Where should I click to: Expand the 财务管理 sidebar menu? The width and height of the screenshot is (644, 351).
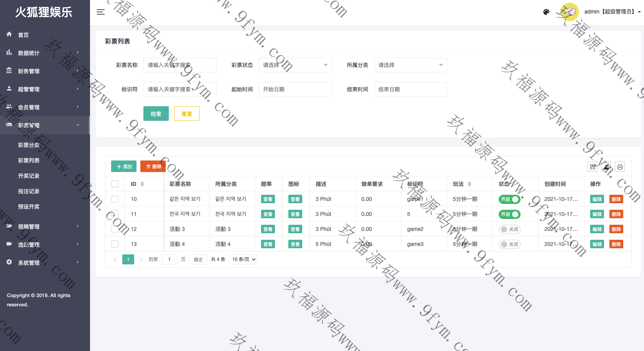pyautogui.click(x=45, y=71)
